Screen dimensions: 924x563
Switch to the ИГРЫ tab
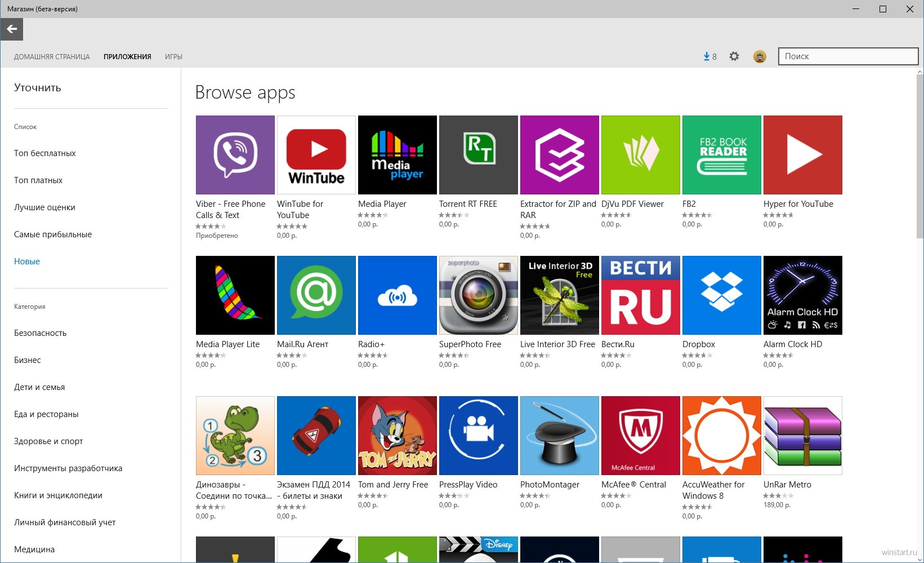pyautogui.click(x=173, y=57)
